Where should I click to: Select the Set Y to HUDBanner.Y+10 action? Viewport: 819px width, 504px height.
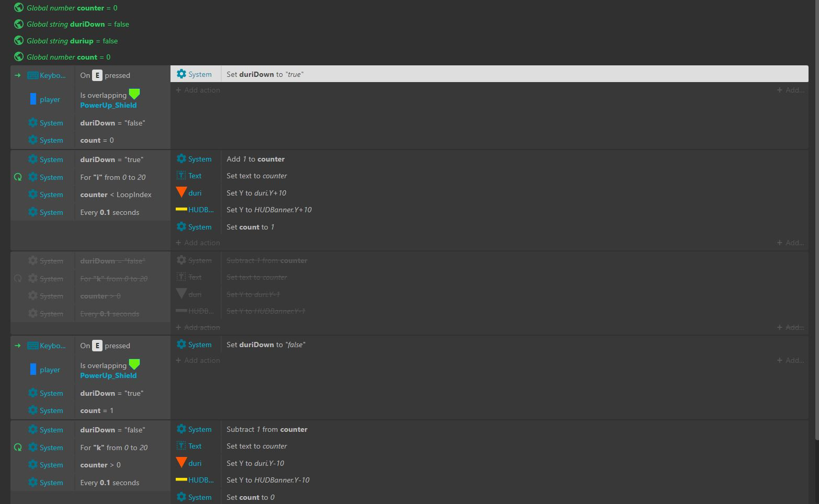pos(514,210)
